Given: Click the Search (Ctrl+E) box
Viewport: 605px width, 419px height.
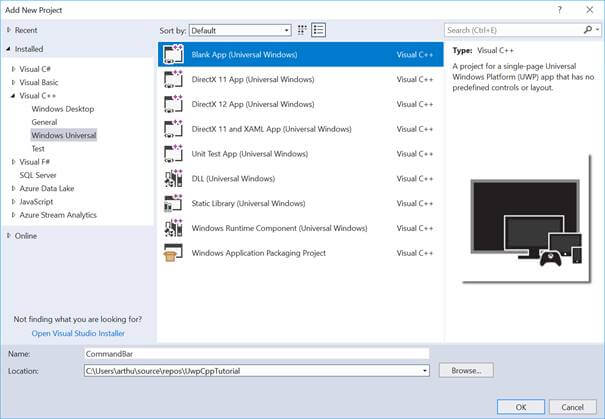Looking at the screenshot, I should pyautogui.click(x=514, y=30).
